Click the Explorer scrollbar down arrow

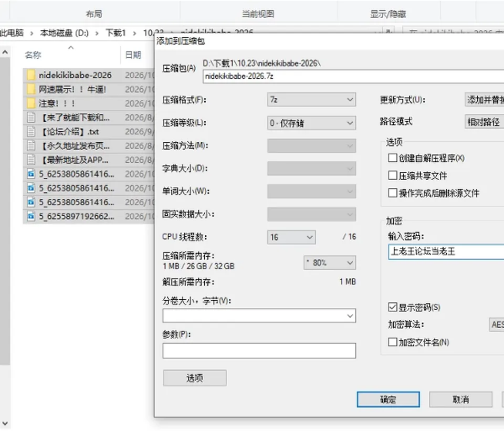5,423
